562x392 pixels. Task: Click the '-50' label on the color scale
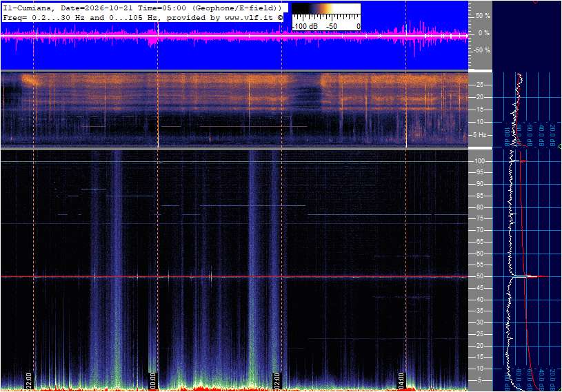pos(332,26)
